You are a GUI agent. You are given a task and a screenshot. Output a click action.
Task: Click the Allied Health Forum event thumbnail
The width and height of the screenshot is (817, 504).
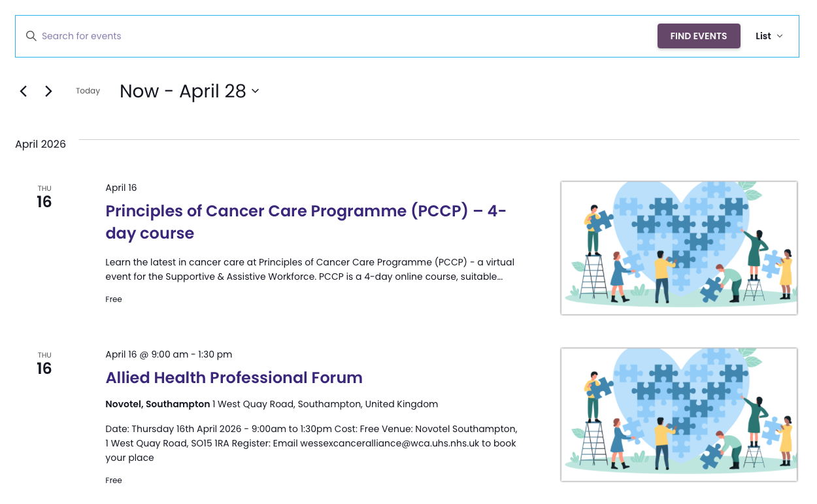click(679, 414)
